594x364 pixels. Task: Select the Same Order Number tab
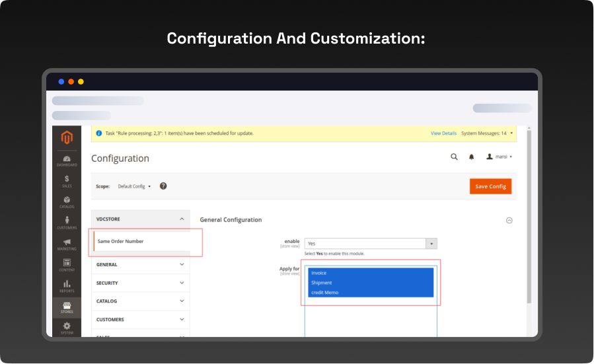[121, 242]
